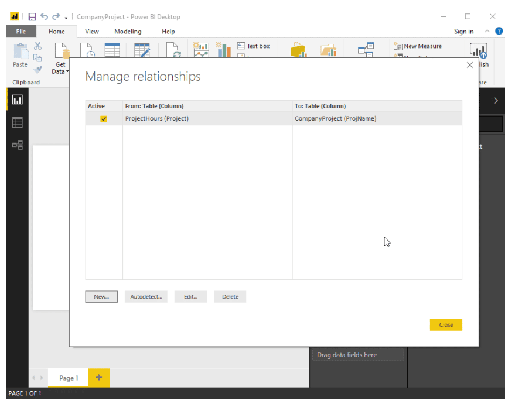
Task: Undo the last action
Action: 44,16
